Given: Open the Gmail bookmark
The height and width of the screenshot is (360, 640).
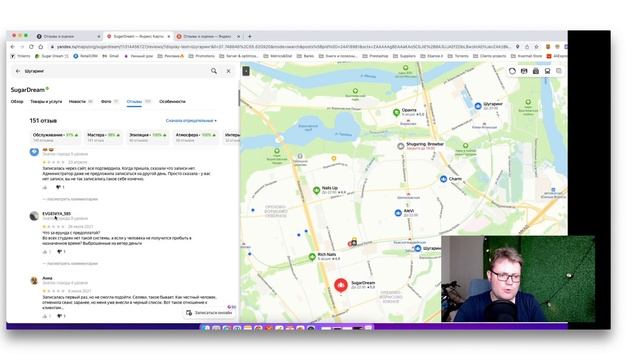Looking at the screenshot, I should click(110, 56).
